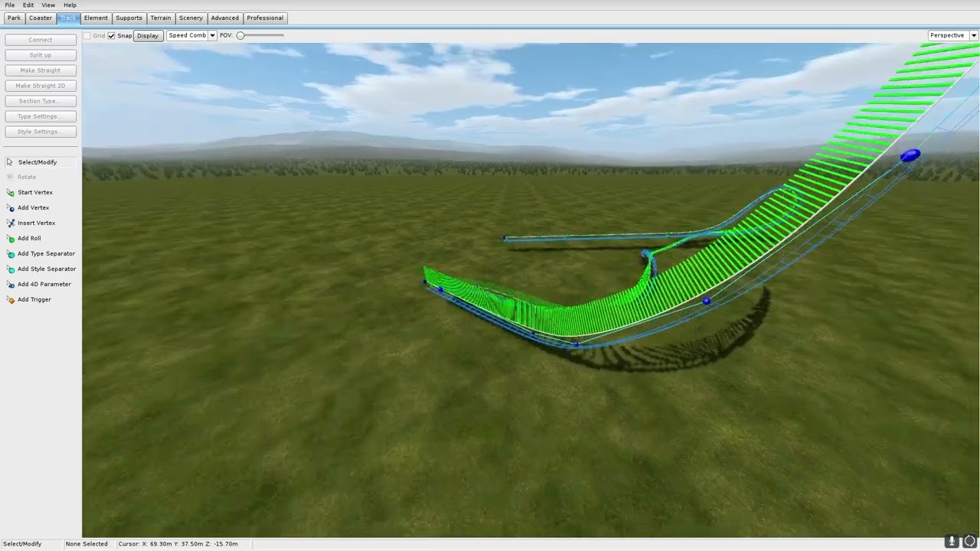The height and width of the screenshot is (551, 980).
Task: Open the View menu
Action: (x=48, y=5)
